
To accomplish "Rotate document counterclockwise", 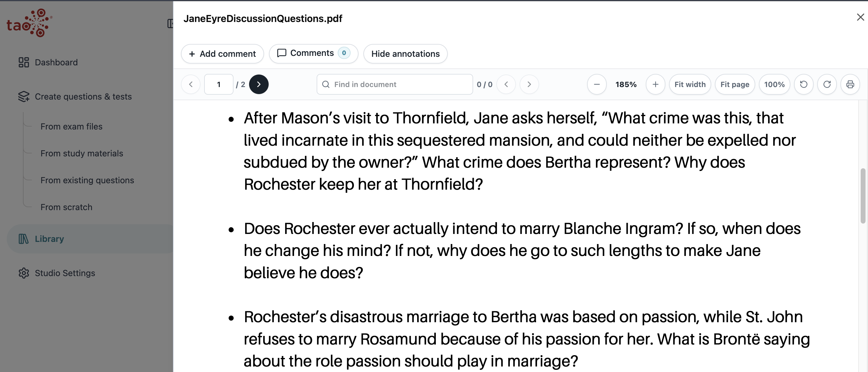I will [804, 84].
